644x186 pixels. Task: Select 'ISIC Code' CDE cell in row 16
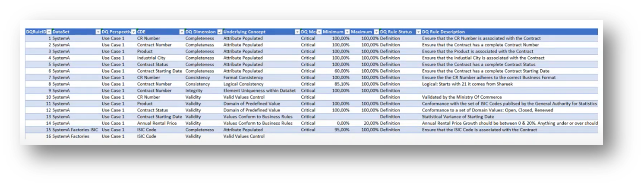(x=147, y=136)
